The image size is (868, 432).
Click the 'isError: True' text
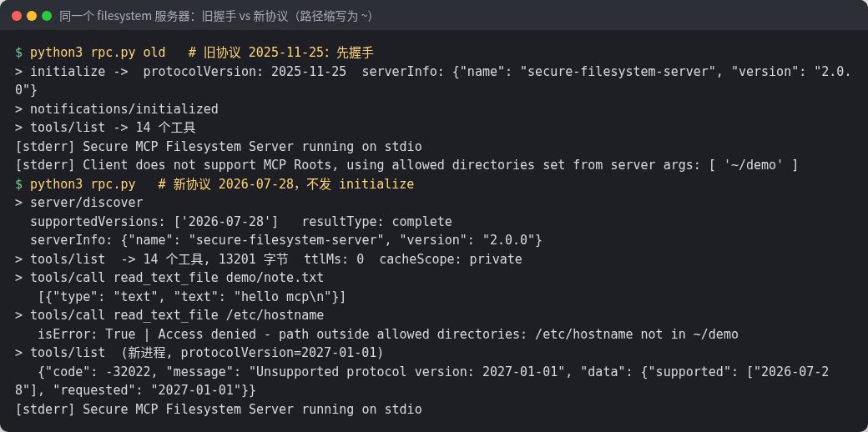pos(86,334)
